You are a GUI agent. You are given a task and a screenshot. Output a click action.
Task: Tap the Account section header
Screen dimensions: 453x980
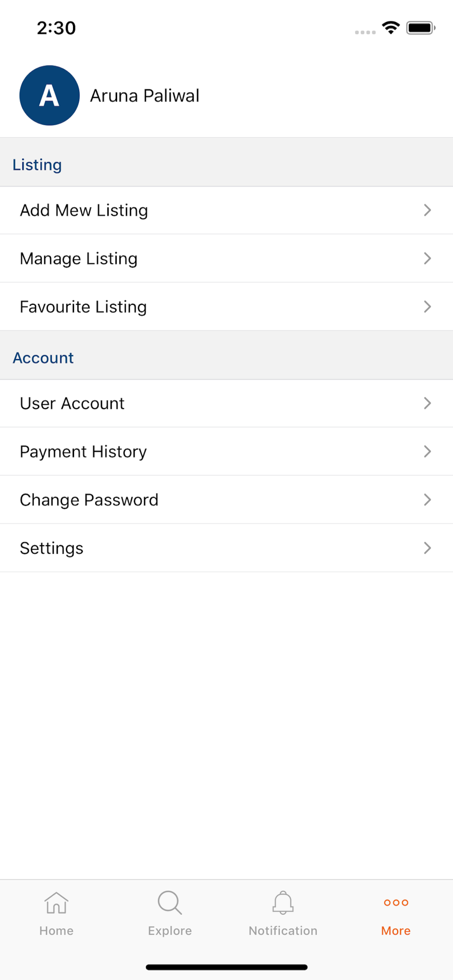pos(43,358)
